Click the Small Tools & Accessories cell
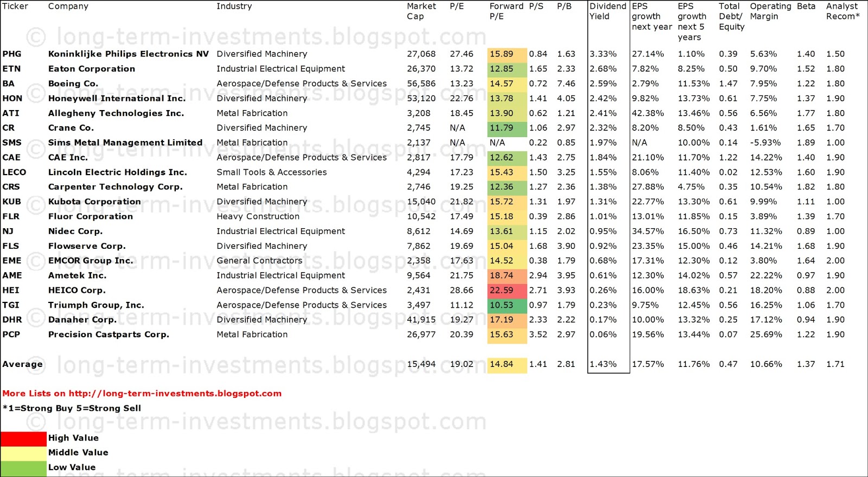 click(271, 172)
